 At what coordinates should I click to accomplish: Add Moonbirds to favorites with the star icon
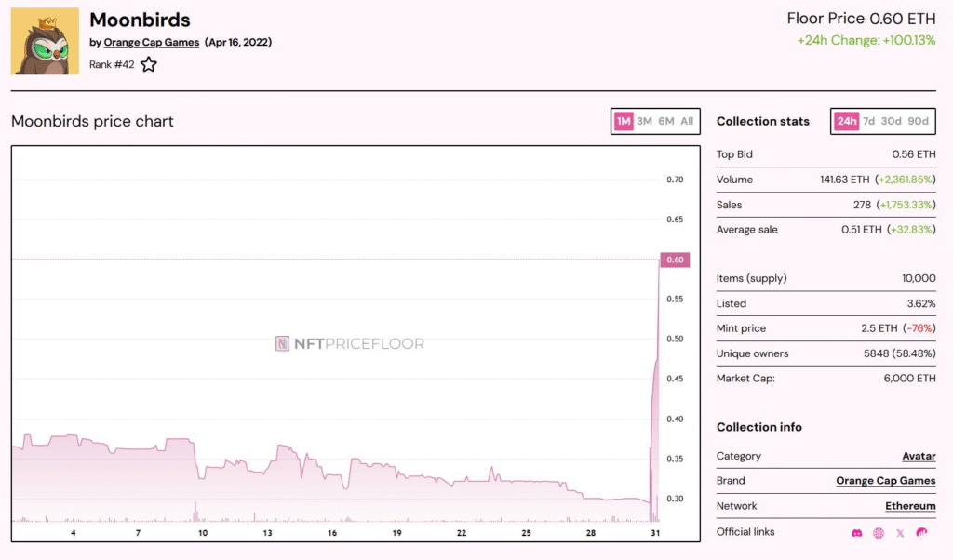click(x=149, y=64)
